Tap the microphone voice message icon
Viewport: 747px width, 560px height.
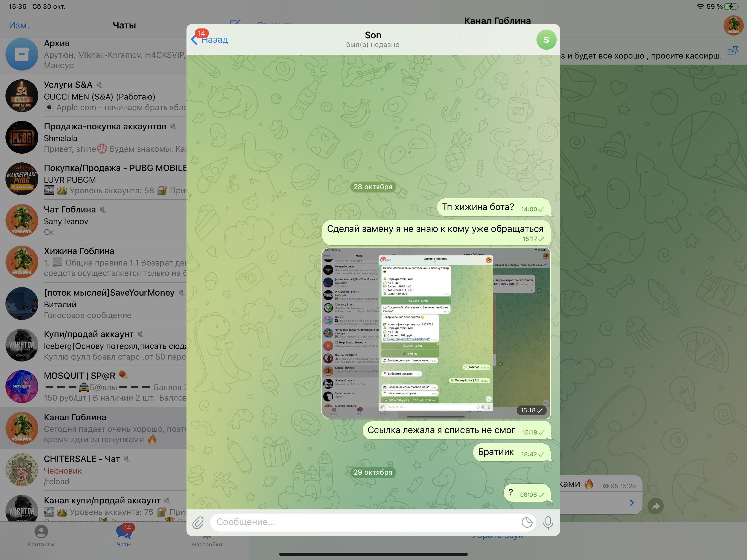(x=548, y=523)
